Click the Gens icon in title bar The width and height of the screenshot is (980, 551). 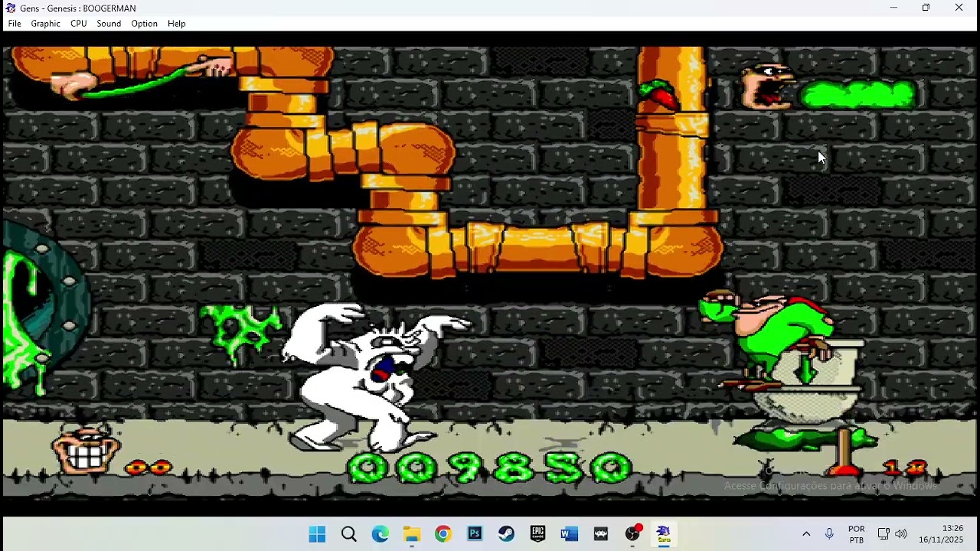(11, 8)
